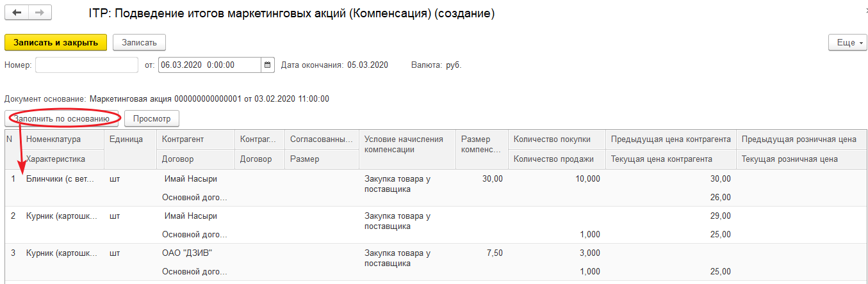Click the Записать button

[139, 43]
